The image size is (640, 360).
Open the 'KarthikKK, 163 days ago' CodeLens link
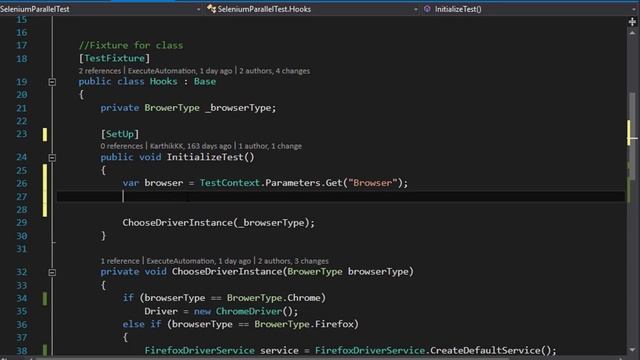coord(190,146)
